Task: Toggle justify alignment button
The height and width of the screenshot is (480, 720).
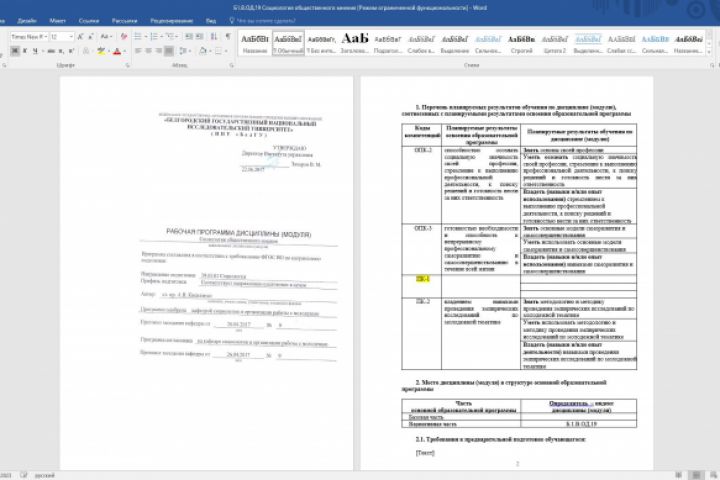Action: point(169,51)
